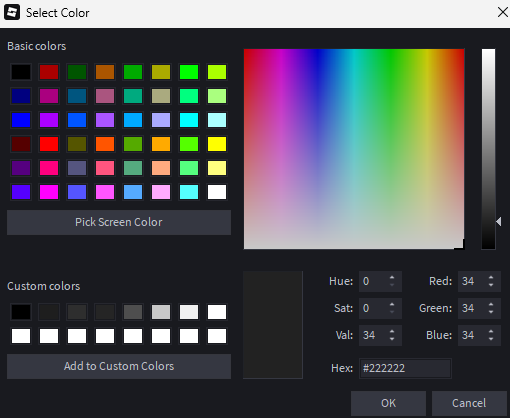Increase the Red value with up arrow

pyautogui.click(x=491, y=277)
